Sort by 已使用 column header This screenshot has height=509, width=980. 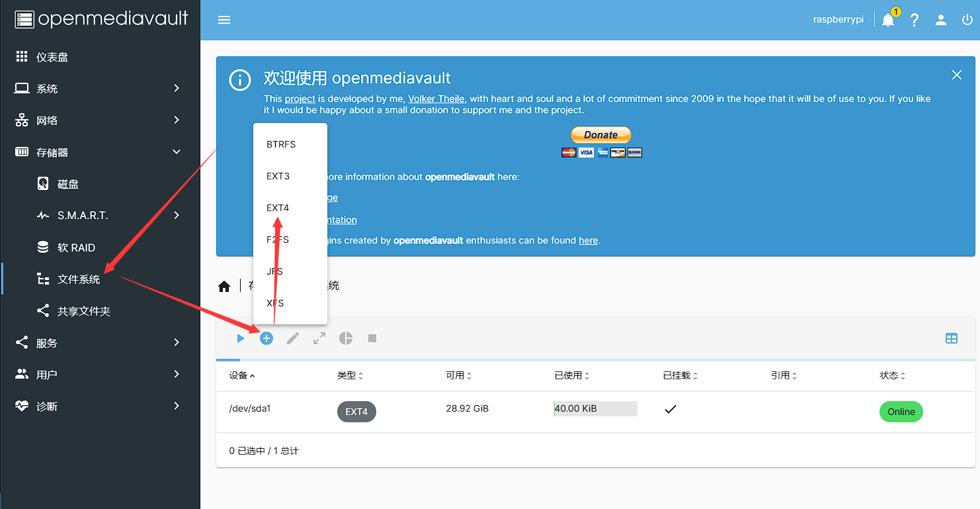tap(572, 375)
